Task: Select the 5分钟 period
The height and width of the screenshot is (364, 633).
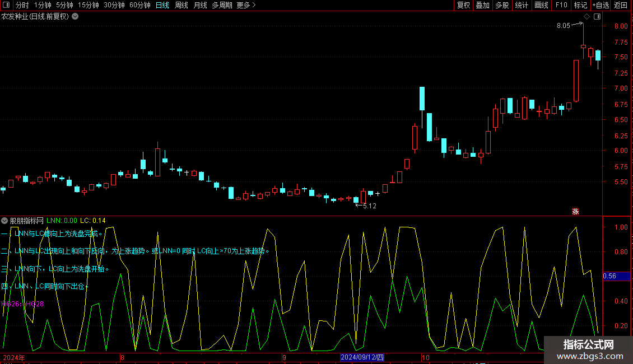Action: [64, 5]
